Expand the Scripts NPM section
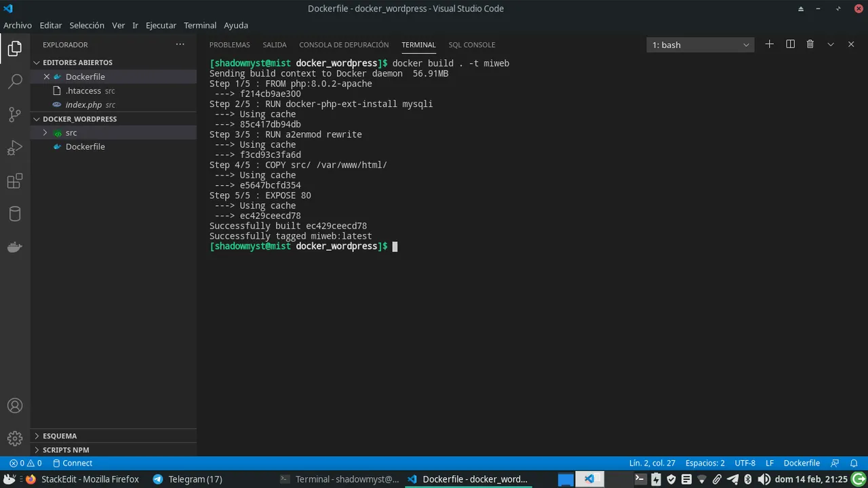 coord(66,450)
